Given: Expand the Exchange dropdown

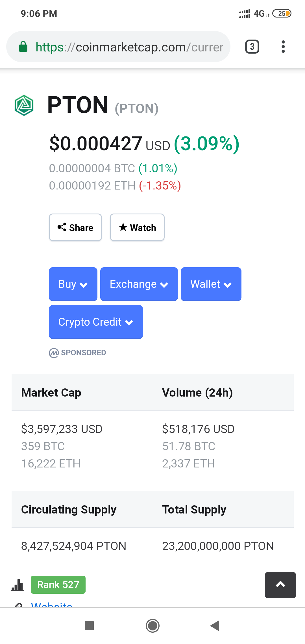Looking at the screenshot, I should pos(139,284).
